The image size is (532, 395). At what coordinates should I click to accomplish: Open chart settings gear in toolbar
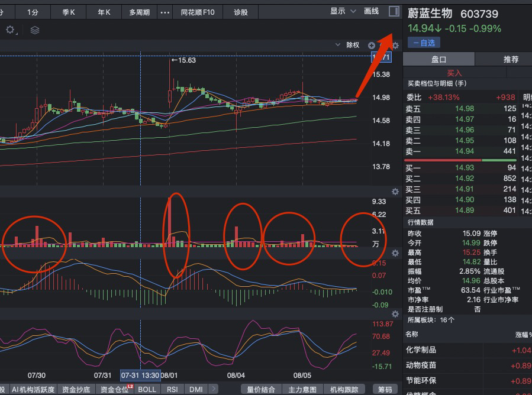(x=10, y=30)
